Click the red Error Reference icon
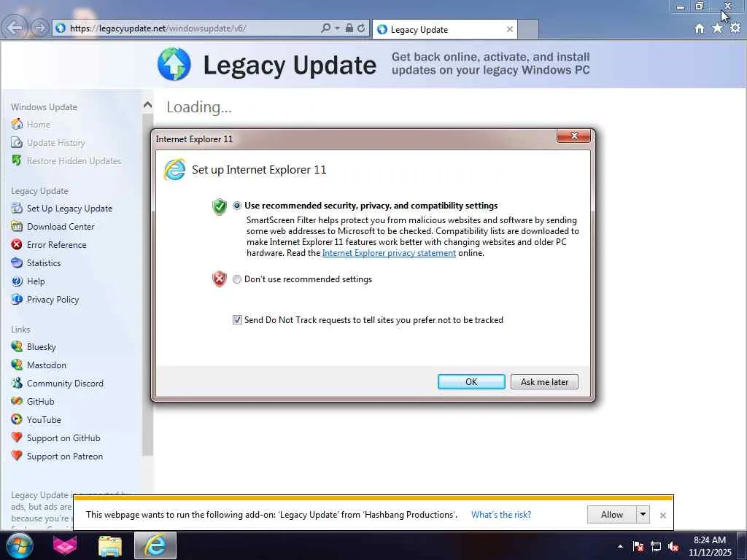 [x=17, y=245]
